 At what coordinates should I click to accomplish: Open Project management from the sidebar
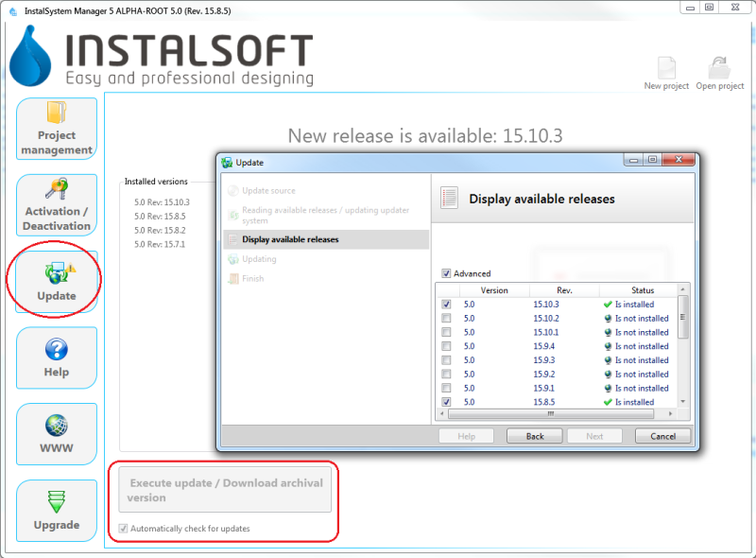[57, 129]
